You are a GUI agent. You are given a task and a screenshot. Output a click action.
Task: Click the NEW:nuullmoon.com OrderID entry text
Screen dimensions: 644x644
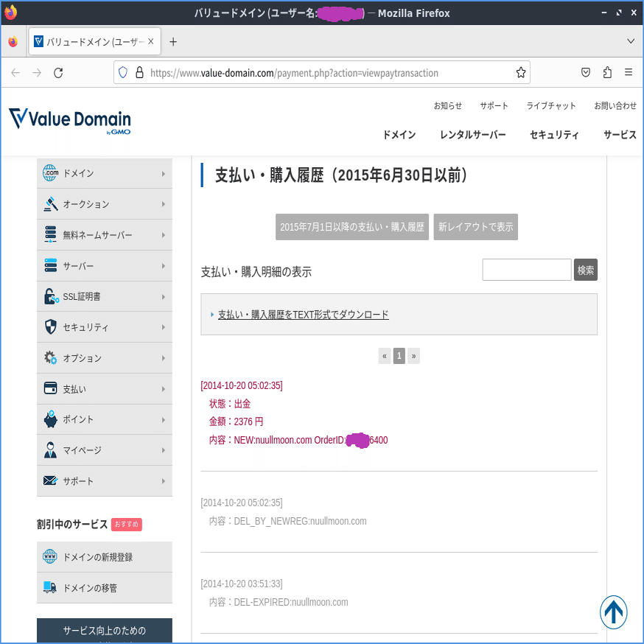(311, 440)
